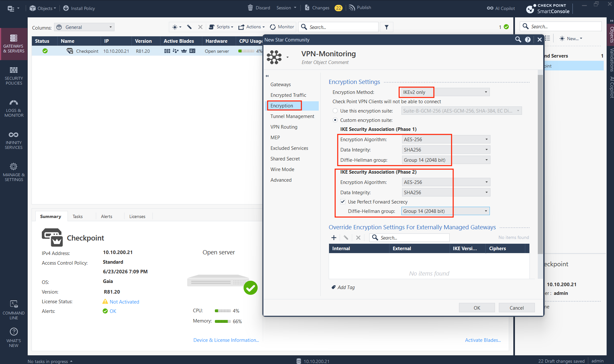Open Phase 1 Data Integrity dropdown
614x364 pixels.
point(446,150)
